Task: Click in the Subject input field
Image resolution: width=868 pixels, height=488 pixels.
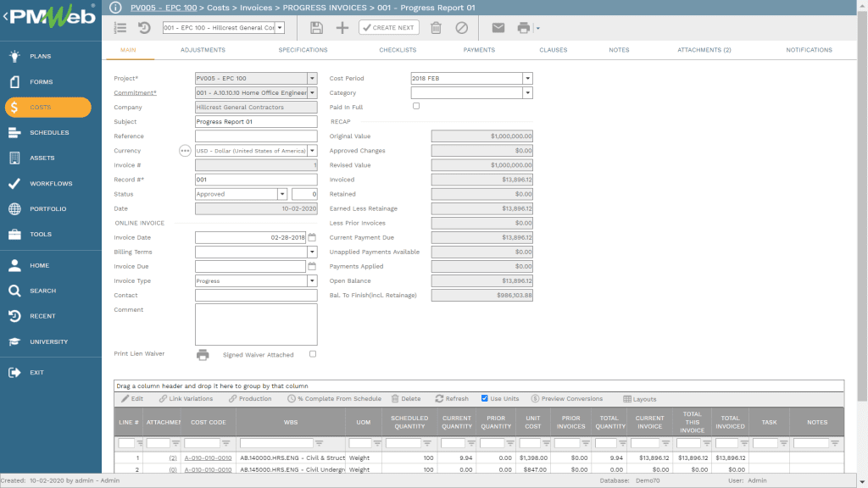Action: pyautogui.click(x=256, y=122)
